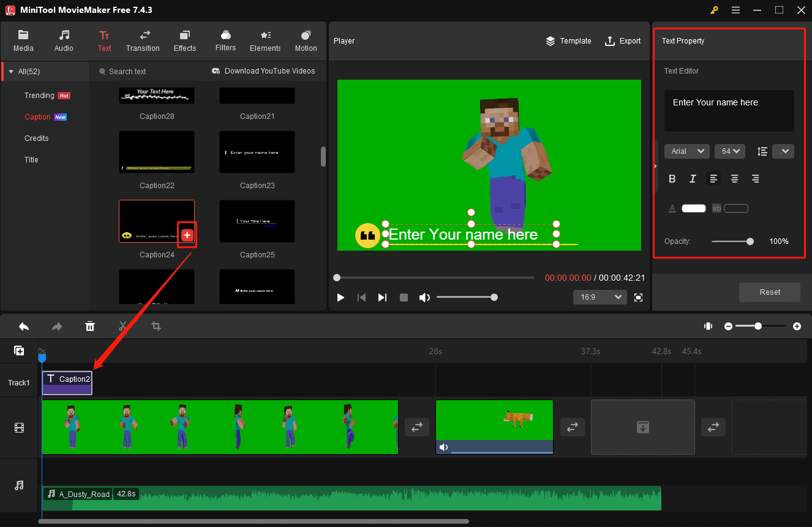
Task: Click the key upgrade icon
Action: coord(714,10)
